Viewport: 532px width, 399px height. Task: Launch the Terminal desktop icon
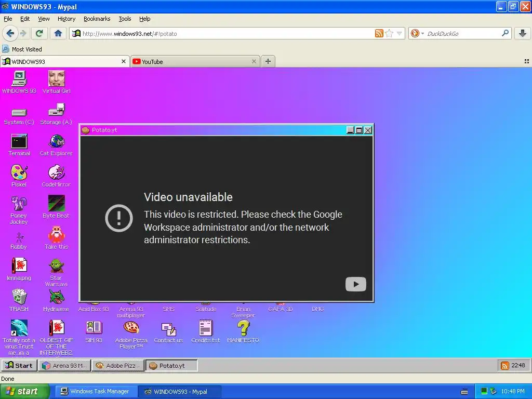[x=19, y=145]
